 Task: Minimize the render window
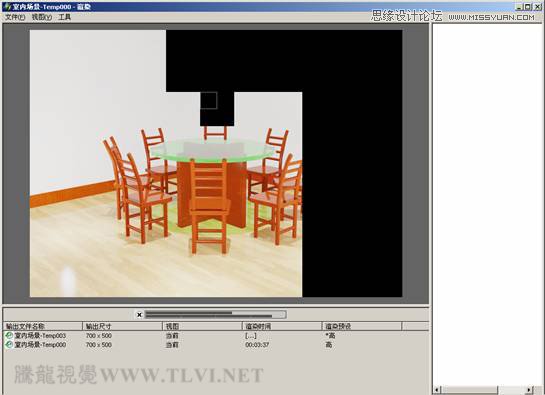[519, 6]
